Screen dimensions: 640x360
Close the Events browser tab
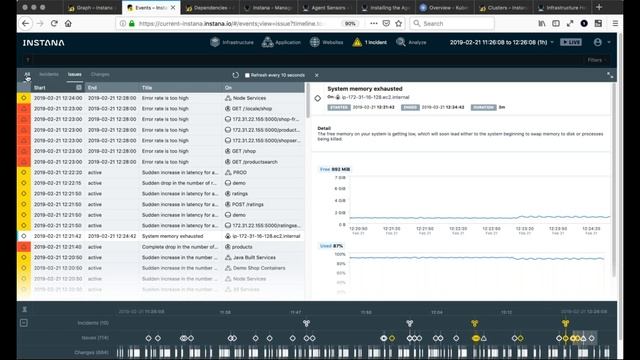click(x=173, y=7)
